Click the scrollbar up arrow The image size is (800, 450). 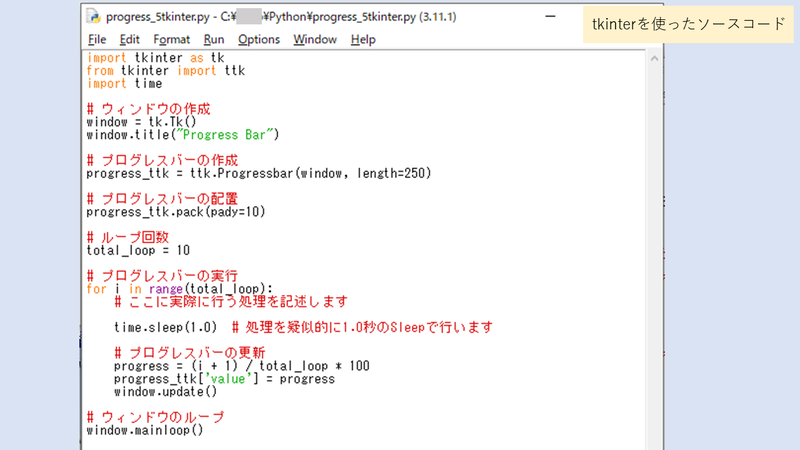click(654, 59)
